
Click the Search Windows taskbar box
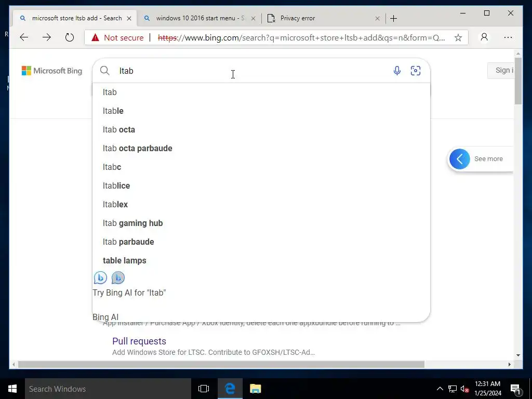coord(108,389)
